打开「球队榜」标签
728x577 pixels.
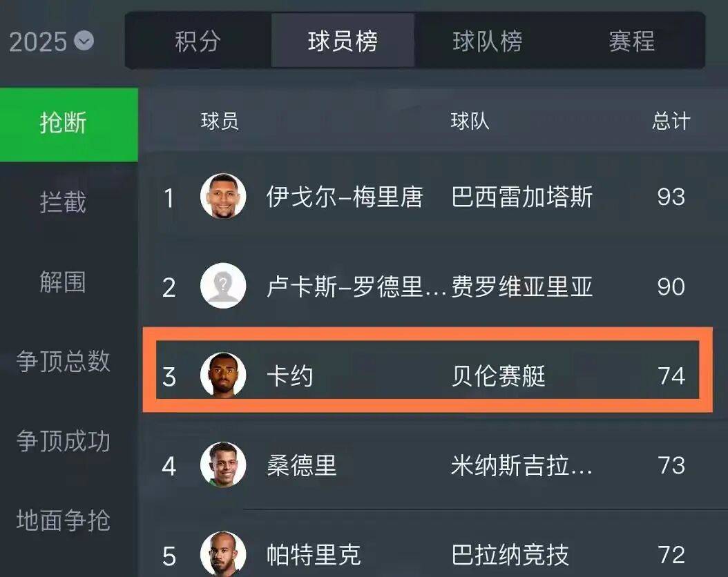[488, 41]
